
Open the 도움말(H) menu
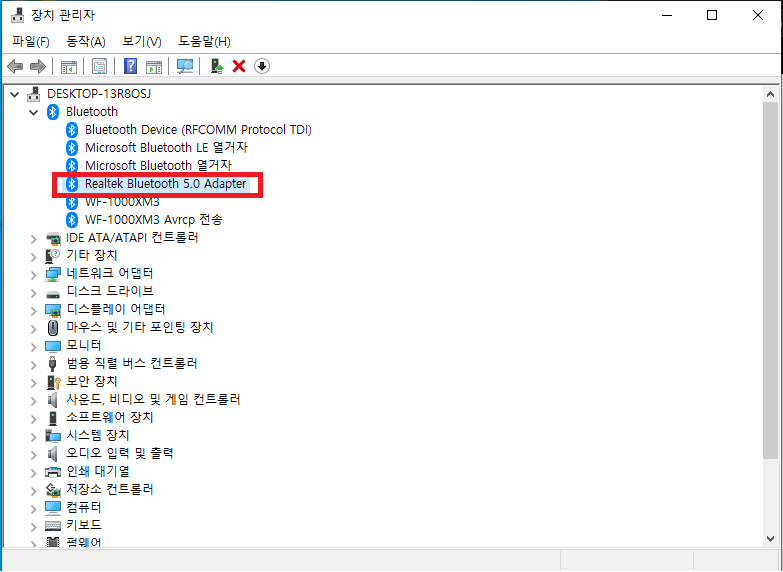(204, 41)
